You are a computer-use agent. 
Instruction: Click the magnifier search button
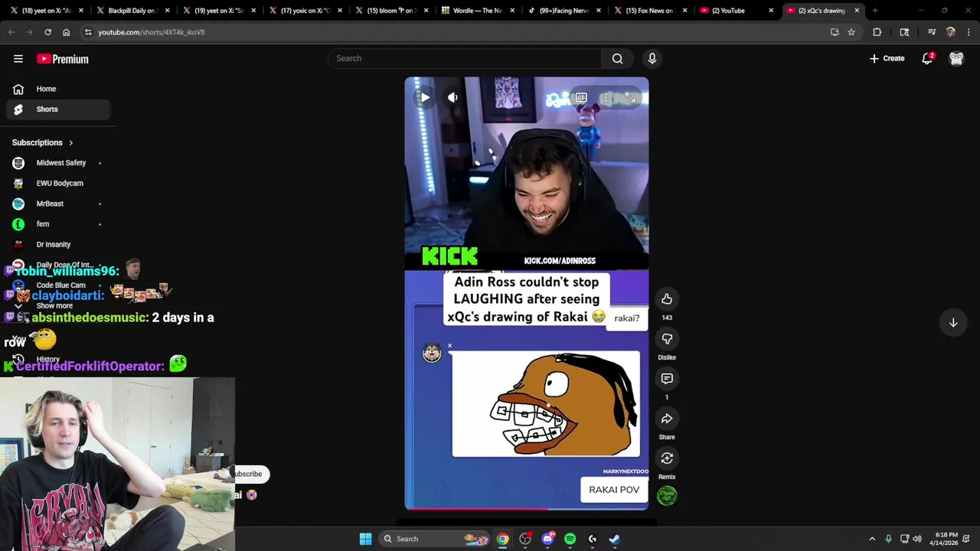point(617,58)
